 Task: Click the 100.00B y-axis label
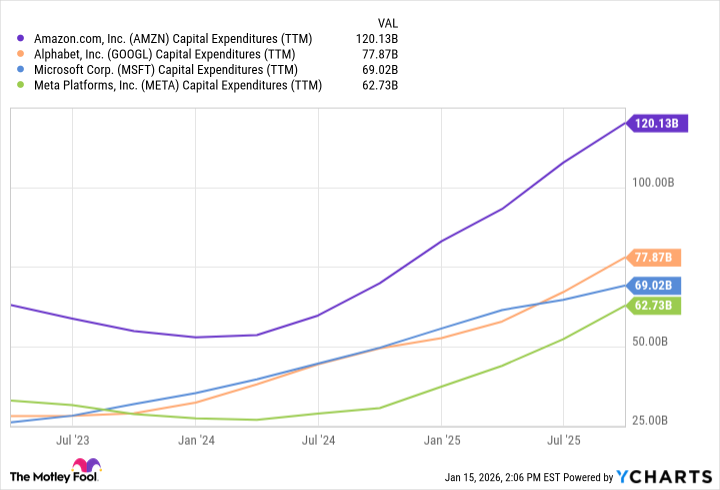click(x=657, y=182)
